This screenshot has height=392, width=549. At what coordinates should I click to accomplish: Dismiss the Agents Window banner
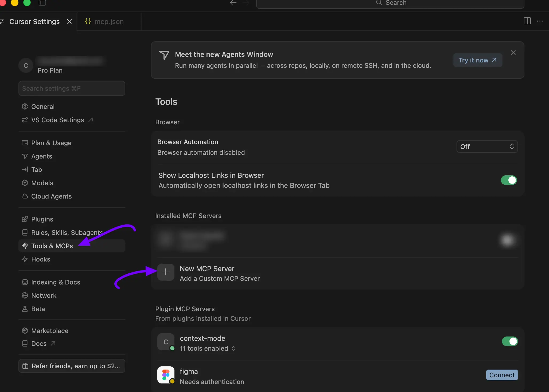513,53
